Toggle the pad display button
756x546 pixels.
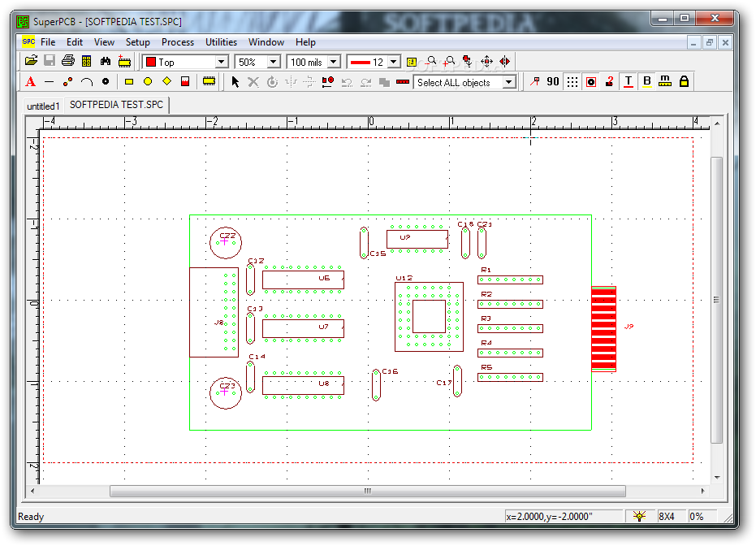coord(591,82)
